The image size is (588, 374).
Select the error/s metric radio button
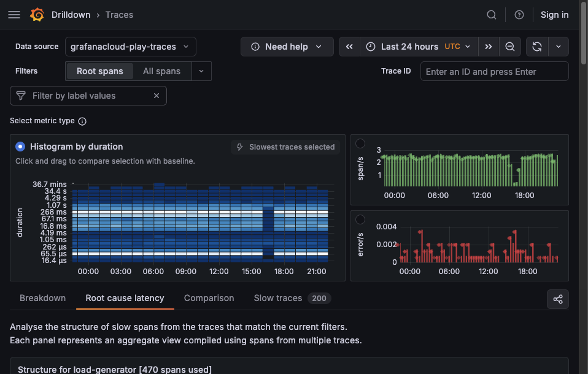pyautogui.click(x=361, y=218)
